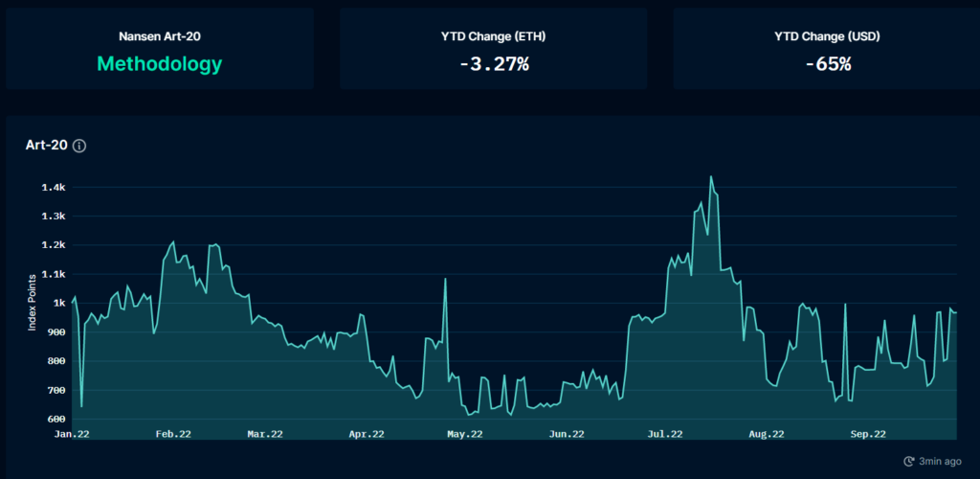Select the Jun.22 x-axis label
Image resolution: width=980 pixels, height=479 pixels.
(567, 434)
